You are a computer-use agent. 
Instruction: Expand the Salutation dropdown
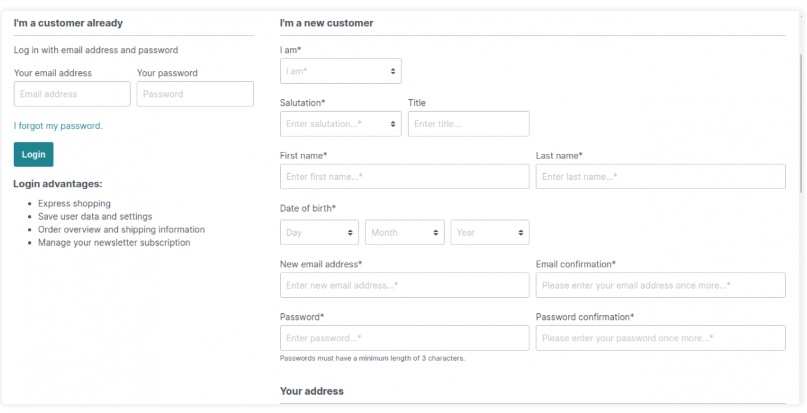pyautogui.click(x=340, y=124)
